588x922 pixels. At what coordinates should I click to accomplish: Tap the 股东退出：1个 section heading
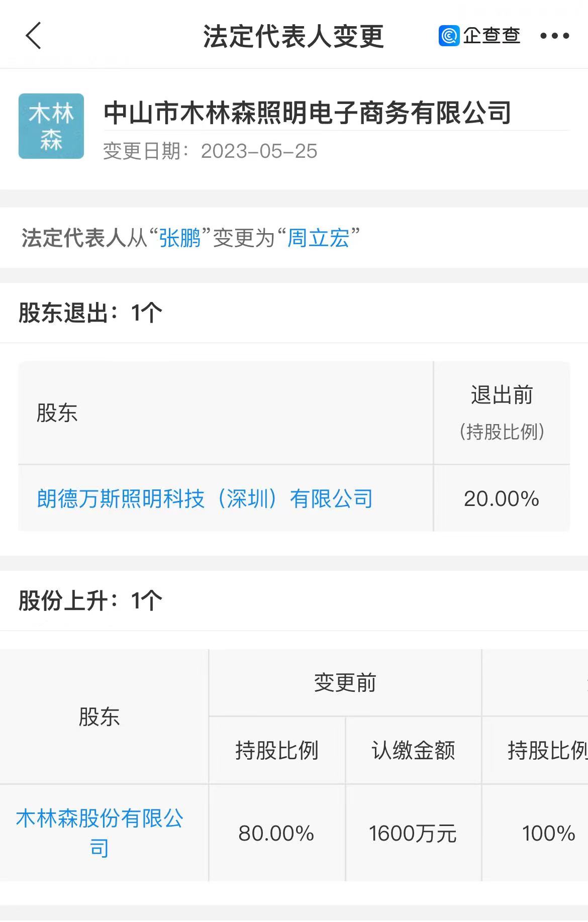[x=90, y=313]
